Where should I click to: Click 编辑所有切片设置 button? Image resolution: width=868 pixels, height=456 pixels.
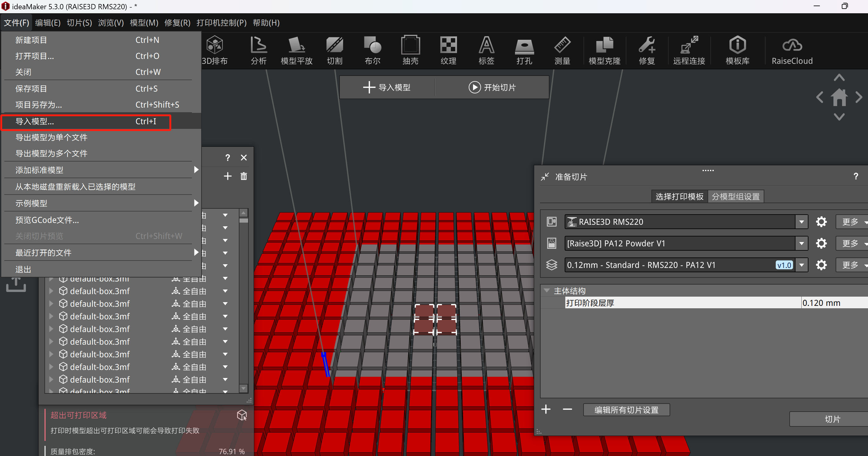[x=626, y=409]
